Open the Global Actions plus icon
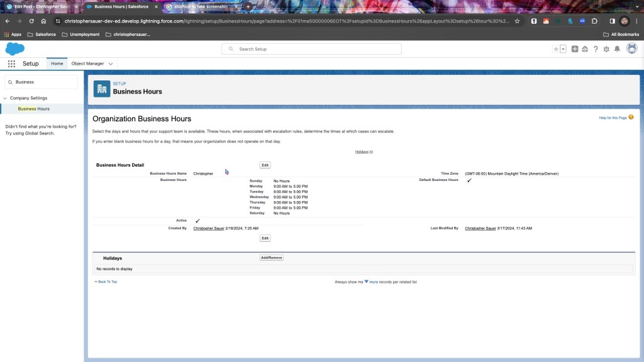Viewport: 644px width, 362px height. pyautogui.click(x=575, y=49)
